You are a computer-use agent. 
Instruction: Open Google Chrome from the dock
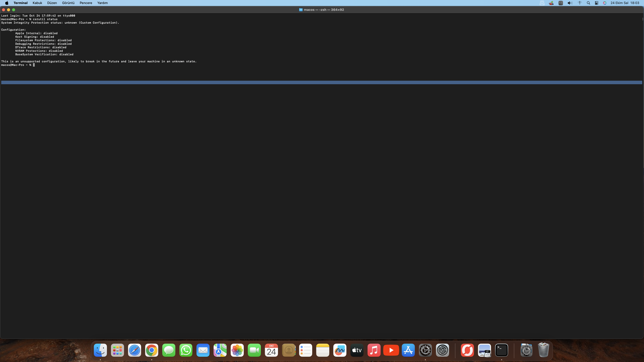pyautogui.click(x=152, y=350)
